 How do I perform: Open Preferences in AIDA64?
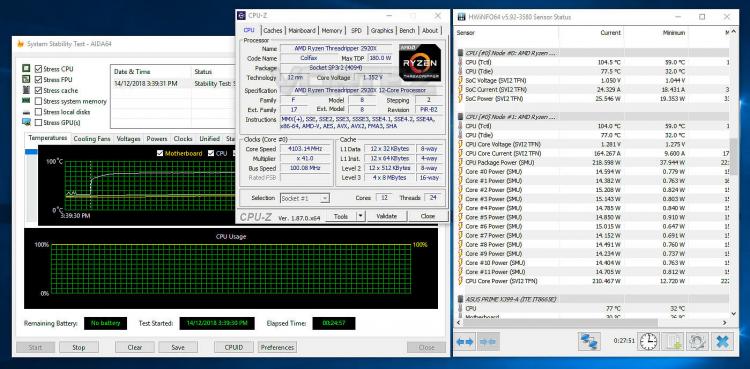tap(277, 347)
